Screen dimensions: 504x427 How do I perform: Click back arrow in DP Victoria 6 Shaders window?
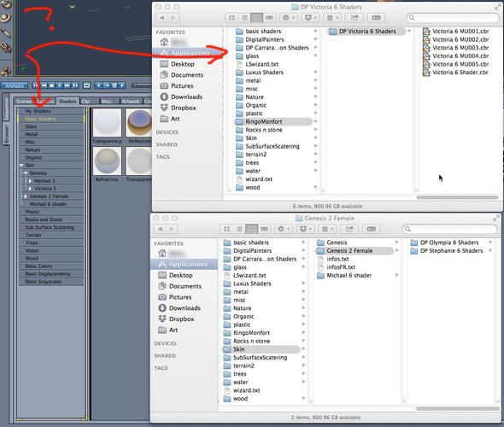[x=162, y=18]
